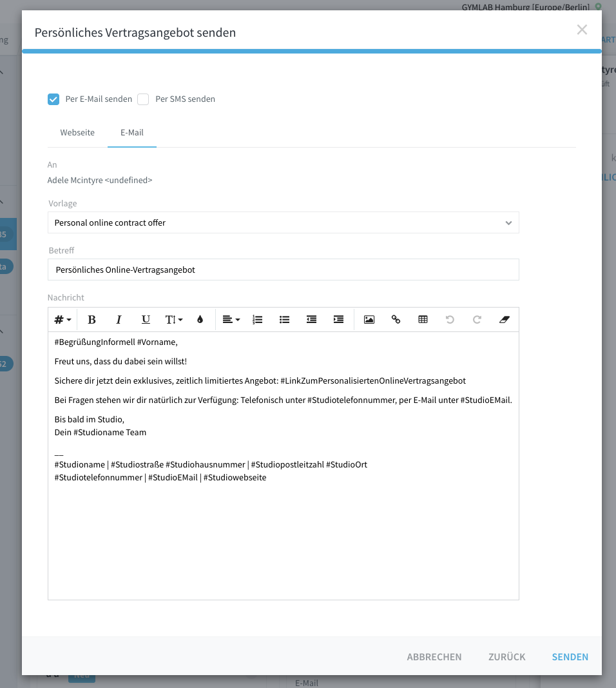Toggle italic formatting in editor
The height and width of the screenshot is (688, 616).
point(119,319)
